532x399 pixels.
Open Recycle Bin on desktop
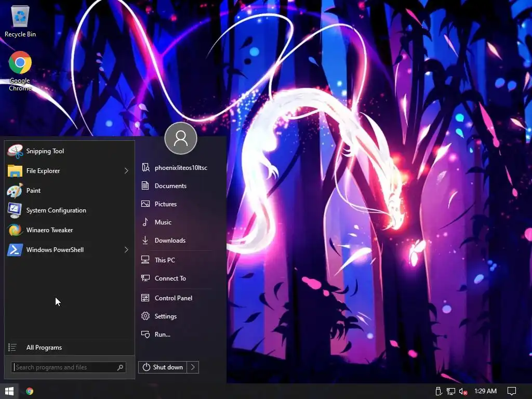20,21
